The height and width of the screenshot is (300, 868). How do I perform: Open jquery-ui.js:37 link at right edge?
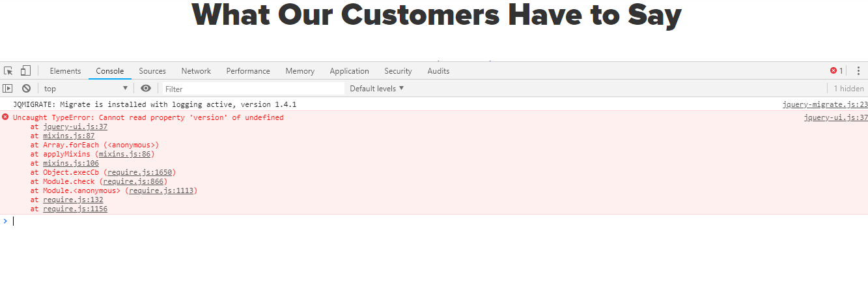click(x=836, y=117)
